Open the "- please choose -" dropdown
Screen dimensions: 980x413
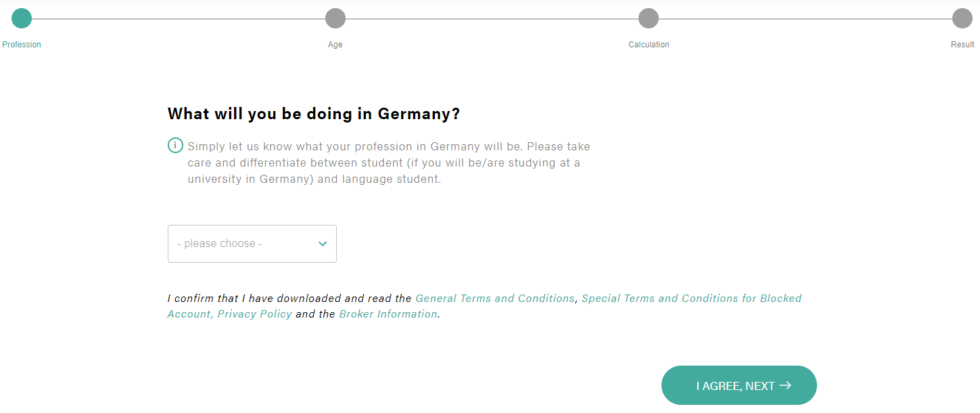coord(252,244)
